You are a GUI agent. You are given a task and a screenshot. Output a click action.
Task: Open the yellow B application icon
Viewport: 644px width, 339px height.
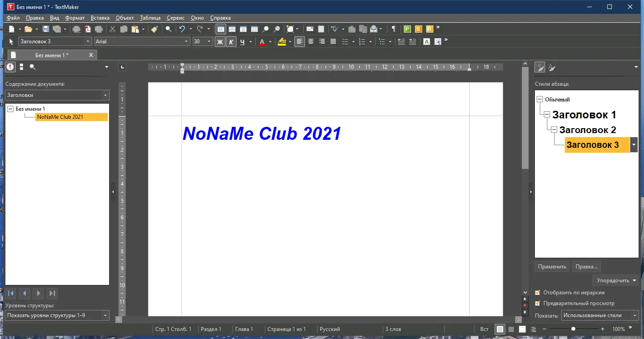[x=430, y=29]
